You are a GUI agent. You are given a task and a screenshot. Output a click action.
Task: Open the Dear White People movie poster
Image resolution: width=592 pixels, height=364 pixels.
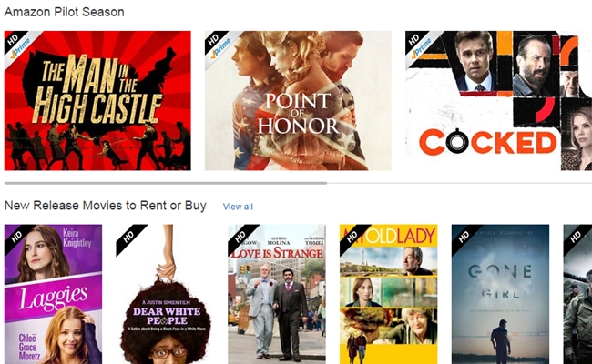coord(165,294)
